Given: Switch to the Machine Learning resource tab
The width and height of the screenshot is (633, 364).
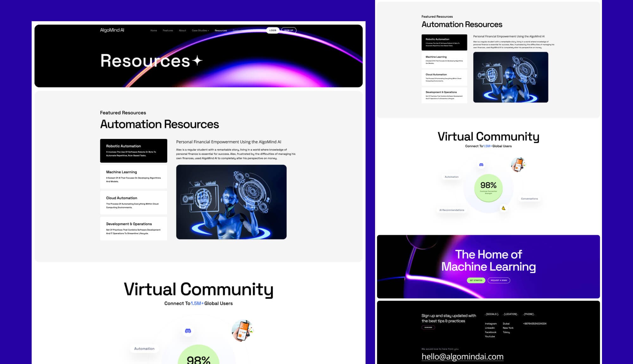Looking at the screenshot, I should pyautogui.click(x=133, y=177).
